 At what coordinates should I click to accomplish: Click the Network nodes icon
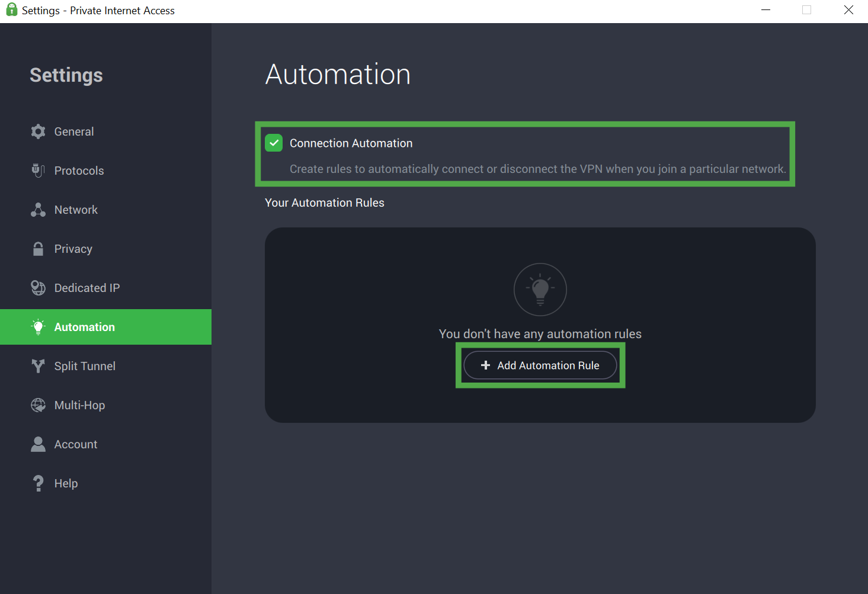39,210
